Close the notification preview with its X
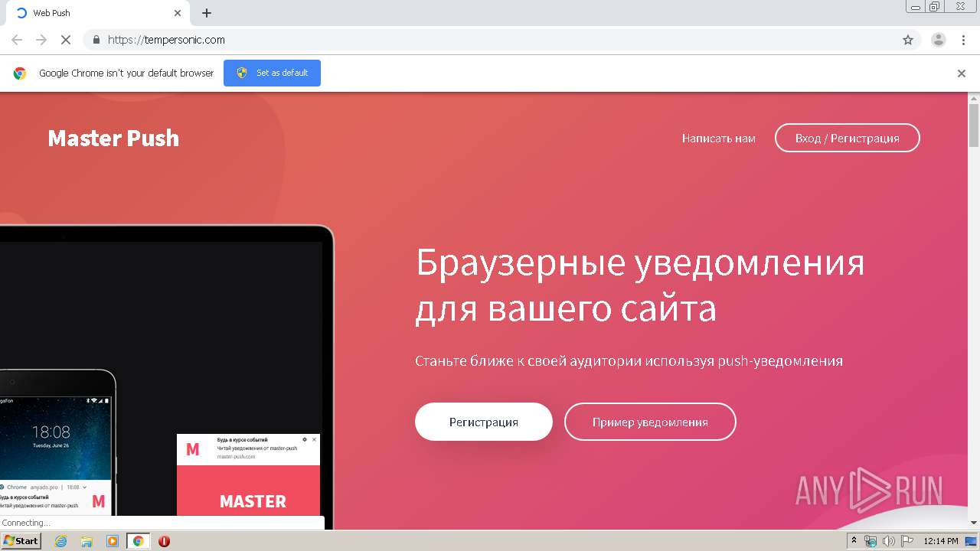The height and width of the screenshot is (551, 980). (314, 440)
